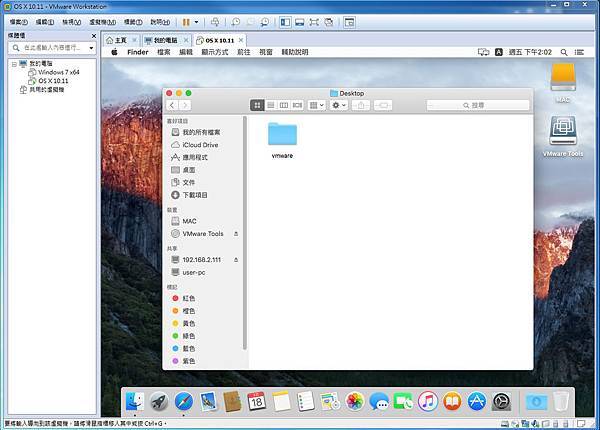This screenshot has height=430, width=600.
Task: Select user-pc in shared sidebar section
Action: pyautogui.click(x=194, y=272)
